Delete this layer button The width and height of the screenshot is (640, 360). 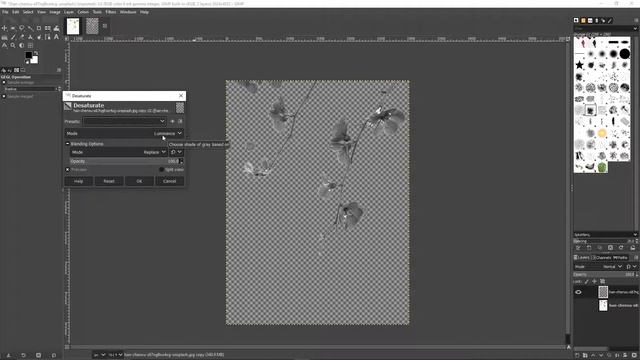(634, 356)
